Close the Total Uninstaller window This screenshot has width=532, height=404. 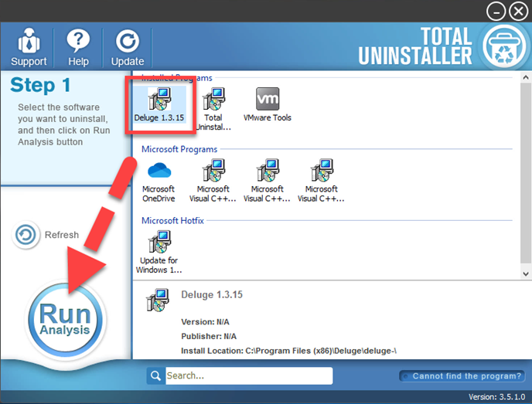[518, 12]
